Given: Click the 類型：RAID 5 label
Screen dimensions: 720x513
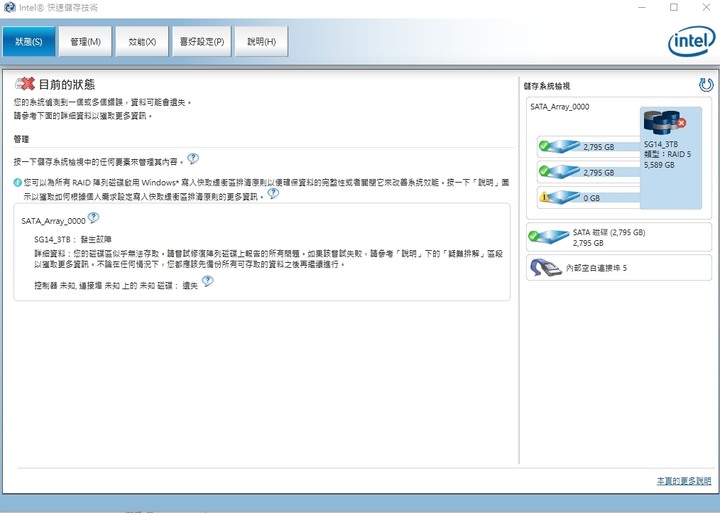Looking at the screenshot, I should [x=667, y=154].
